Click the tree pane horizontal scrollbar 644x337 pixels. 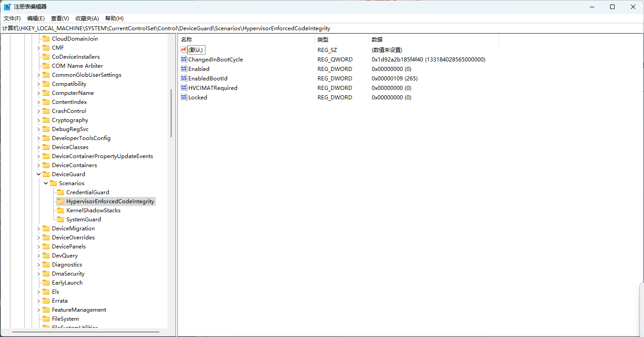tap(86, 333)
